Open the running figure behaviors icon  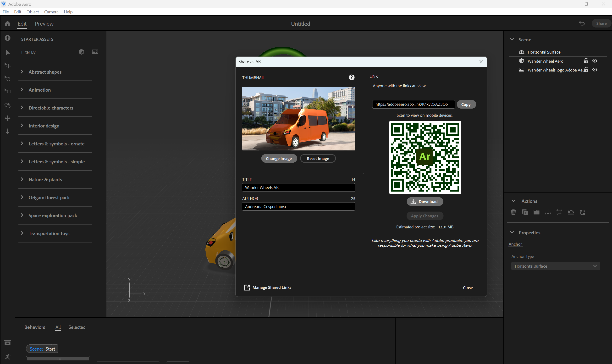point(8,357)
